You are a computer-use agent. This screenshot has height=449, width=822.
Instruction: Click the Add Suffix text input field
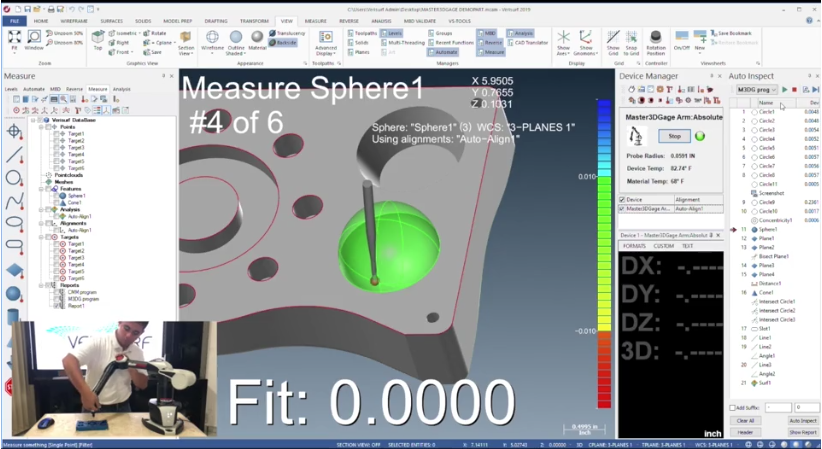tap(778, 408)
